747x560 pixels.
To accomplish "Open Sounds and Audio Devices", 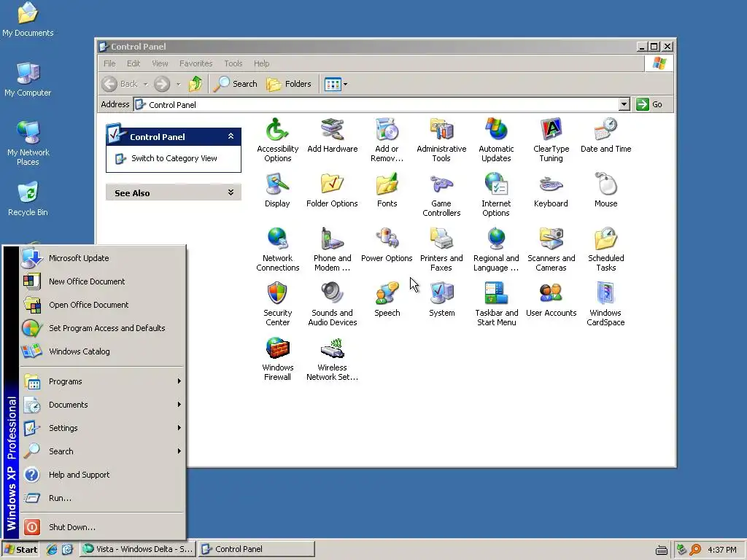I will point(332,304).
